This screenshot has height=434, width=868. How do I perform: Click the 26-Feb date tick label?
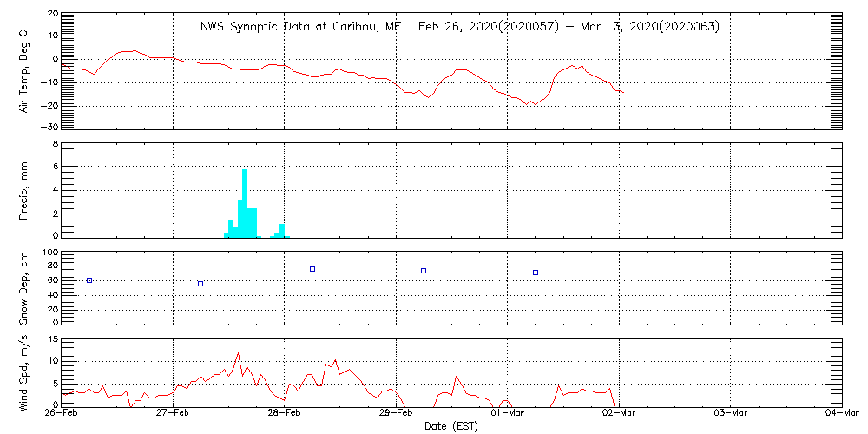tap(62, 414)
